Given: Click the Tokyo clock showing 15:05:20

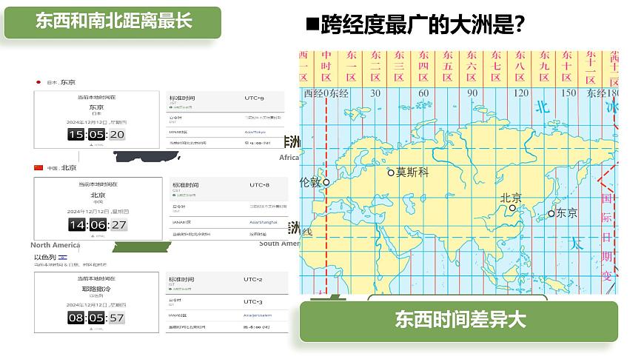Looking at the screenshot, I should coord(96,135).
